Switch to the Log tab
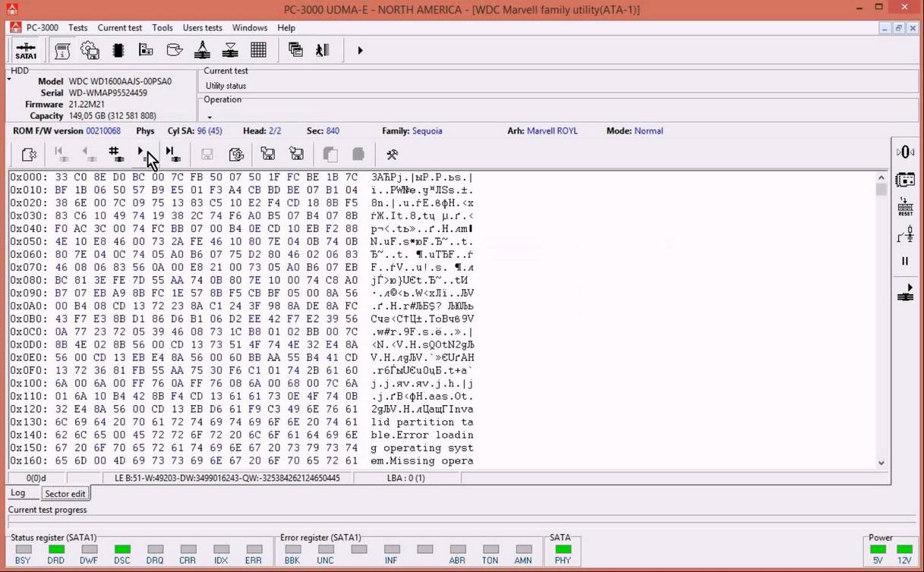 pos(17,493)
